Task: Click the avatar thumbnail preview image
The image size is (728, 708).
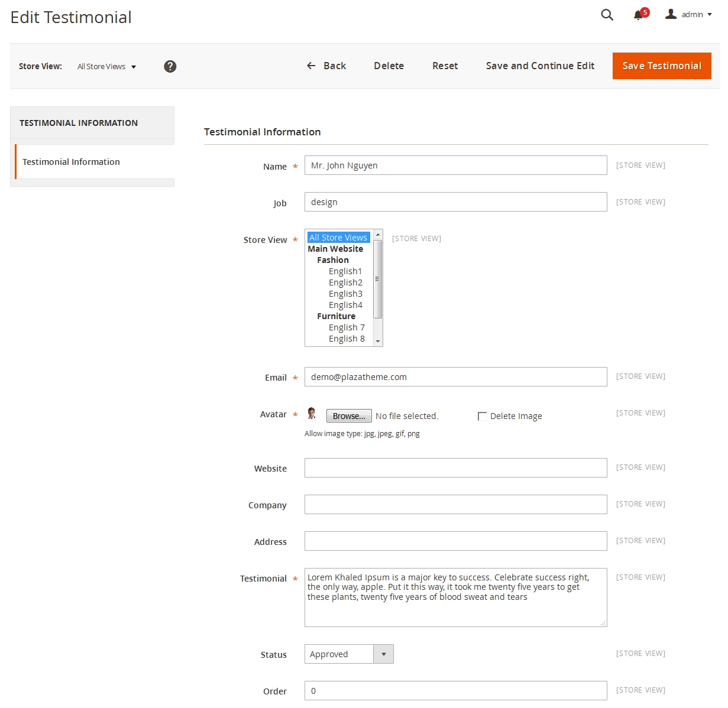Action: pyautogui.click(x=311, y=413)
